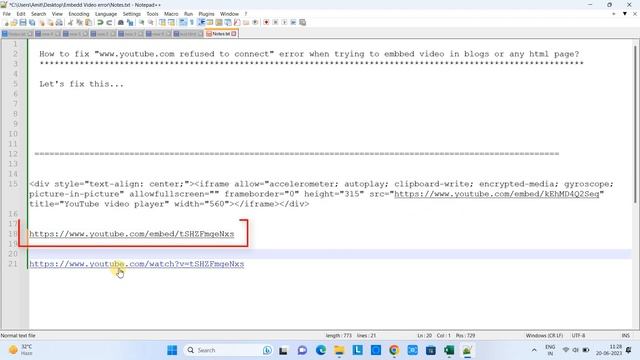Save the document with the Save icon
This screenshot has width=640, height=360.
coord(23,22)
